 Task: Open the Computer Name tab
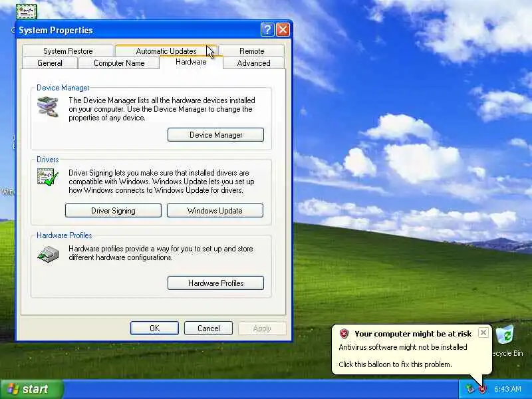point(119,63)
